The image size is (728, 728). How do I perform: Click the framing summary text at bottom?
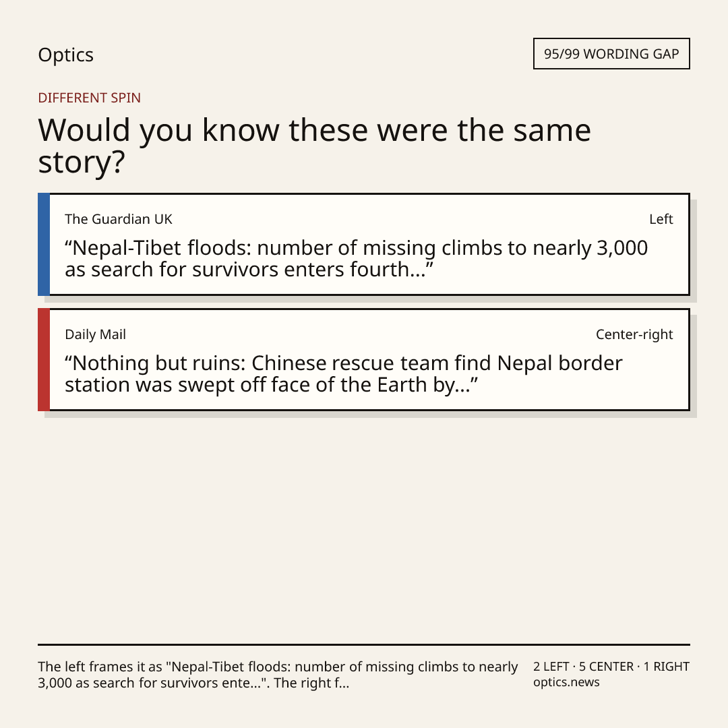click(278, 675)
